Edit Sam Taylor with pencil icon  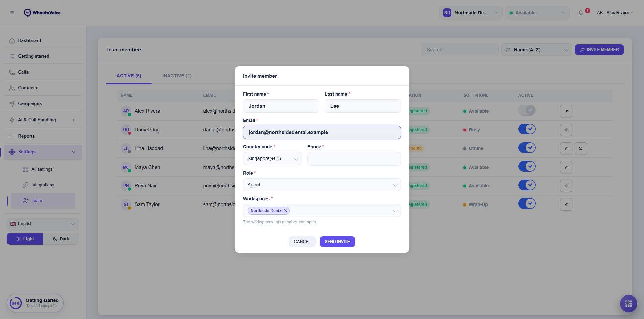tap(566, 204)
